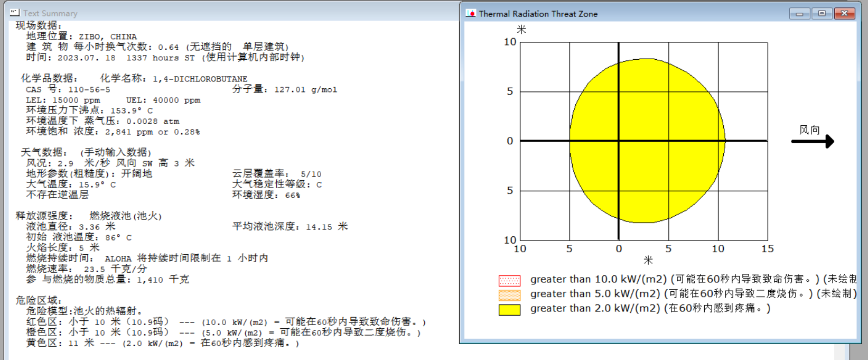Click the saturation concentration 2,841 ppm line
This screenshot has height=360, width=868.
pyautogui.click(x=113, y=132)
